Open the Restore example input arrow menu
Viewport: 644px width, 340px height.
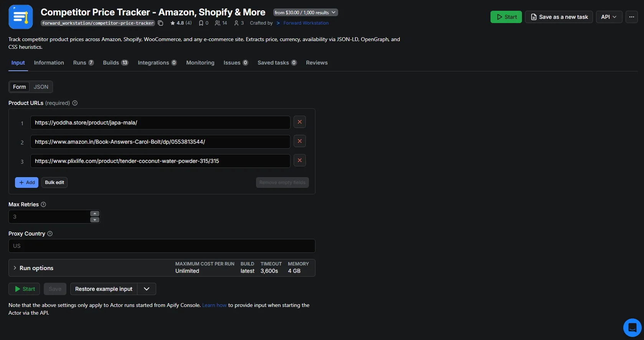tap(147, 289)
